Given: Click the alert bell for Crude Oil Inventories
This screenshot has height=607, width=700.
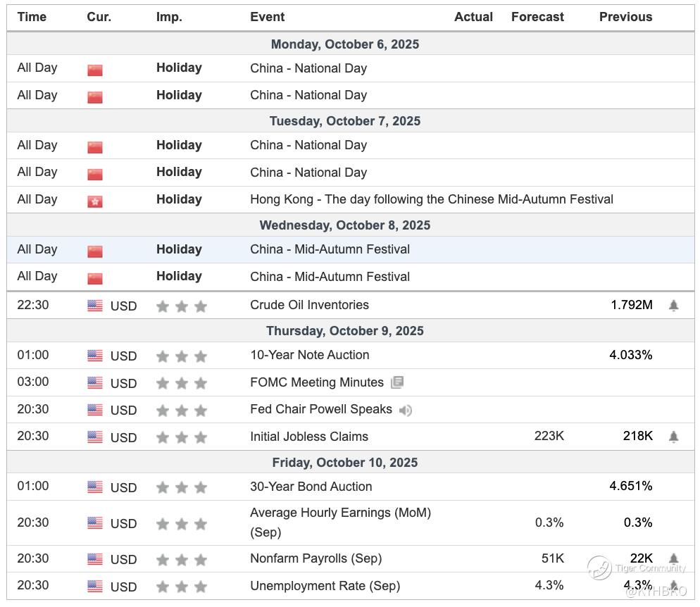Looking at the screenshot, I should (673, 306).
